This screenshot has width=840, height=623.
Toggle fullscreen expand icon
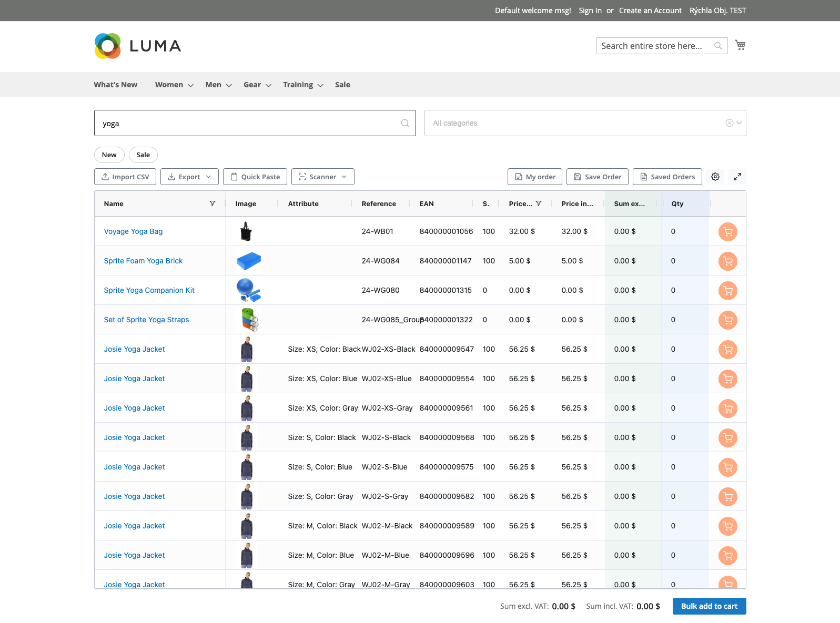[737, 177]
